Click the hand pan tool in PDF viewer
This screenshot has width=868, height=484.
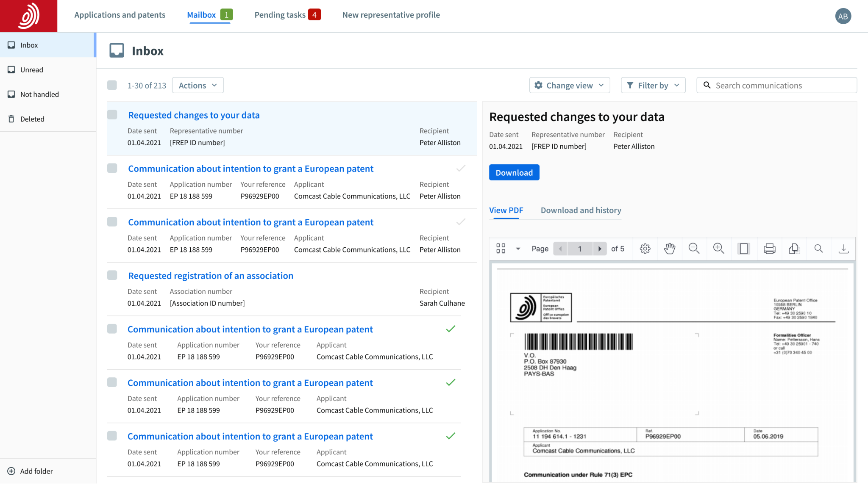pyautogui.click(x=670, y=249)
